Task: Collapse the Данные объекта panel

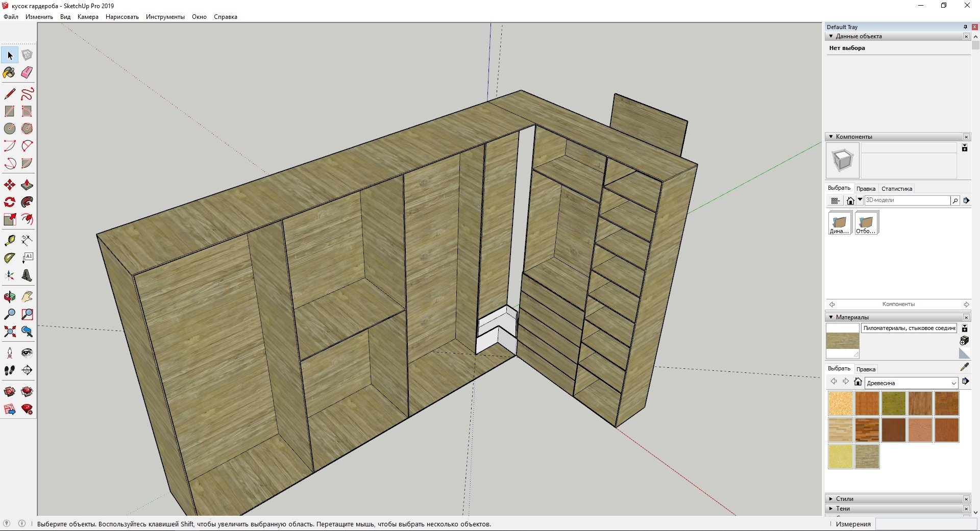Action: coord(831,36)
